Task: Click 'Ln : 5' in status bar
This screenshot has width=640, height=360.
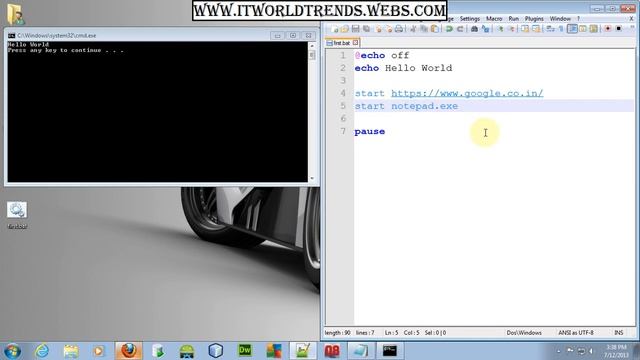Action: (x=391, y=333)
